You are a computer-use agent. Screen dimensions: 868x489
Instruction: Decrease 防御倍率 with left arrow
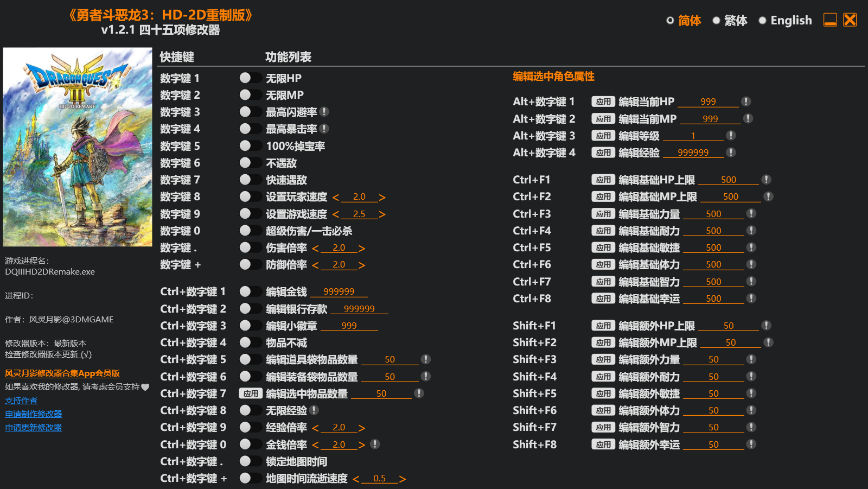click(x=315, y=265)
